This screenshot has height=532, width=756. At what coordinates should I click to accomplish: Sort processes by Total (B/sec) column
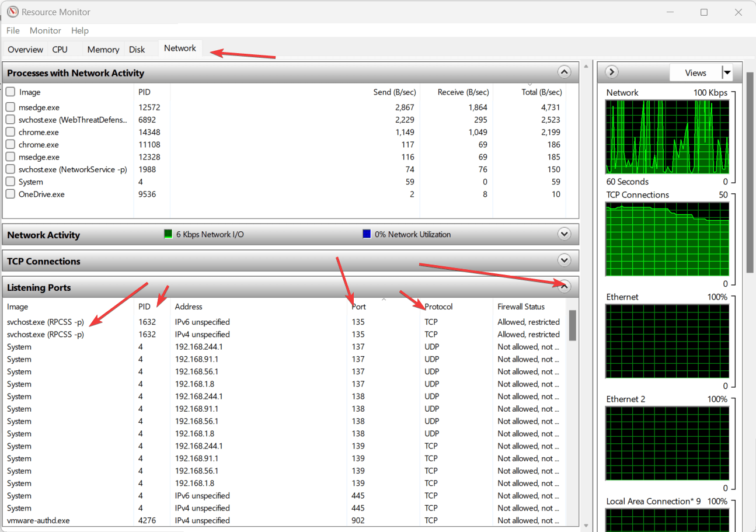click(x=542, y=92)
